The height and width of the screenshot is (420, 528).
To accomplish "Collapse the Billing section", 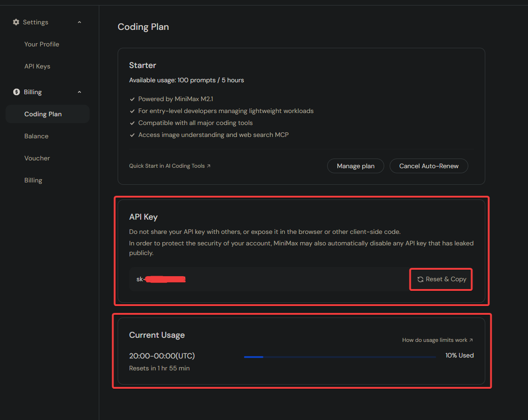I will point(79,91).
